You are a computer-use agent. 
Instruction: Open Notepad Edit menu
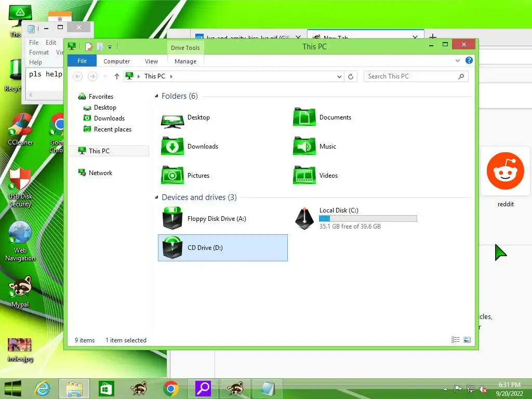click(x=51, y=43)
